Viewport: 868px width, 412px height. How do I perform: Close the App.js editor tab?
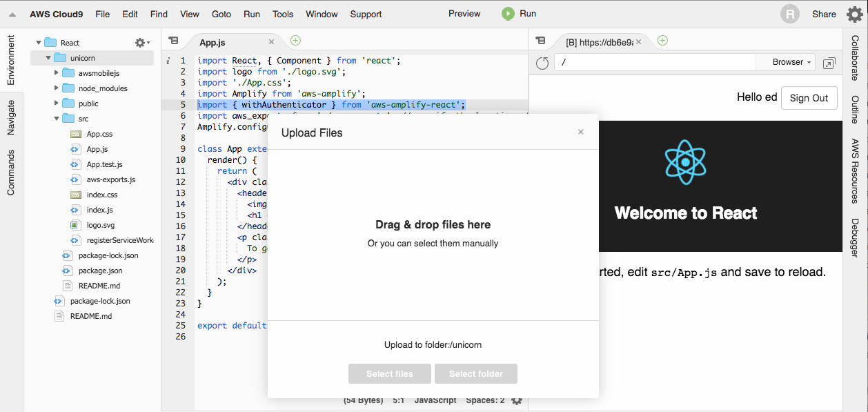(x=272, y=42)
